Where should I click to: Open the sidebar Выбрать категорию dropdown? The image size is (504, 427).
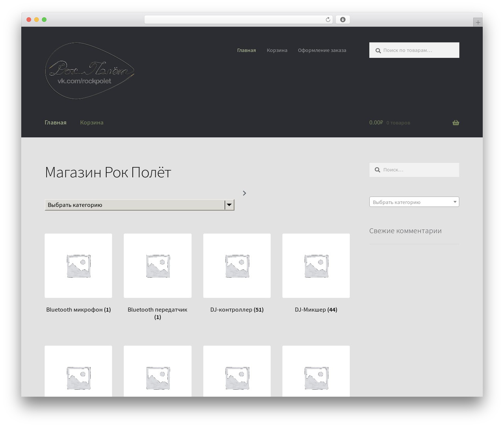(414, 202)
